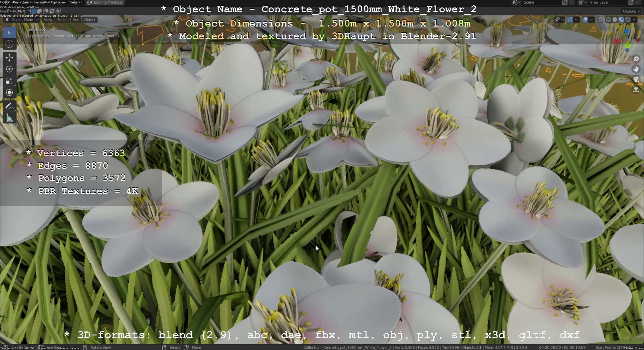The height and width of the screenshot is (350, 644).
Task: Click the zoom view magnifier icon
Action: (x=636, y=59)
